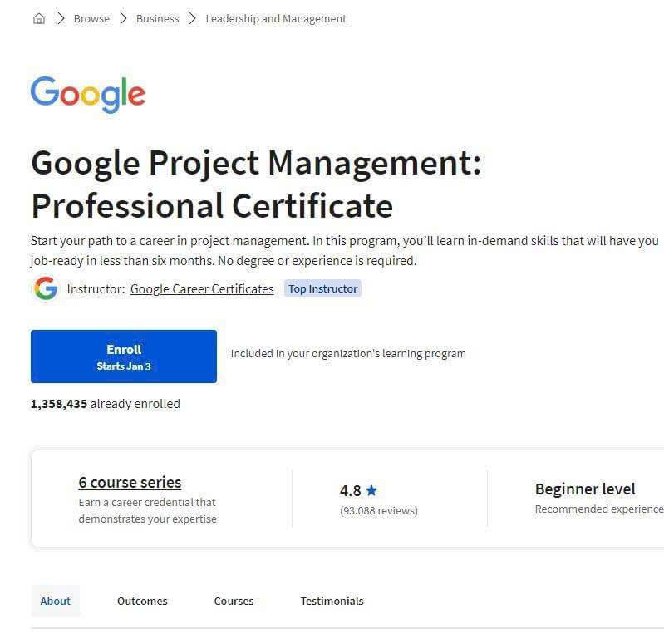The height and width of the screenshot is (644, 664).
Task: Click the Enroll Starts Jan 3 button
Action: 124,356
